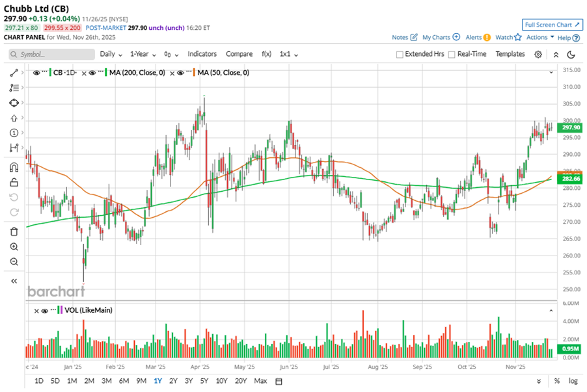Open the MA 200 green color swatch
Viewport: 587px width, 392px height.
coord(106,73)
